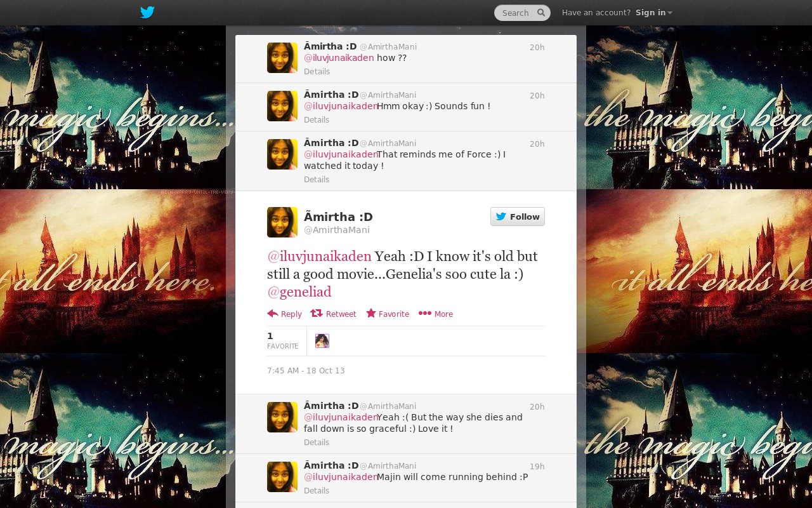
Task: Expand Details of "reminds me of Force" tweet
Action: coord(317,180)
